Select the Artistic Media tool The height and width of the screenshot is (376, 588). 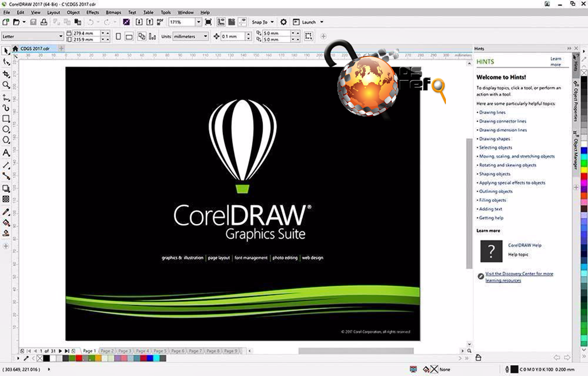6,108
